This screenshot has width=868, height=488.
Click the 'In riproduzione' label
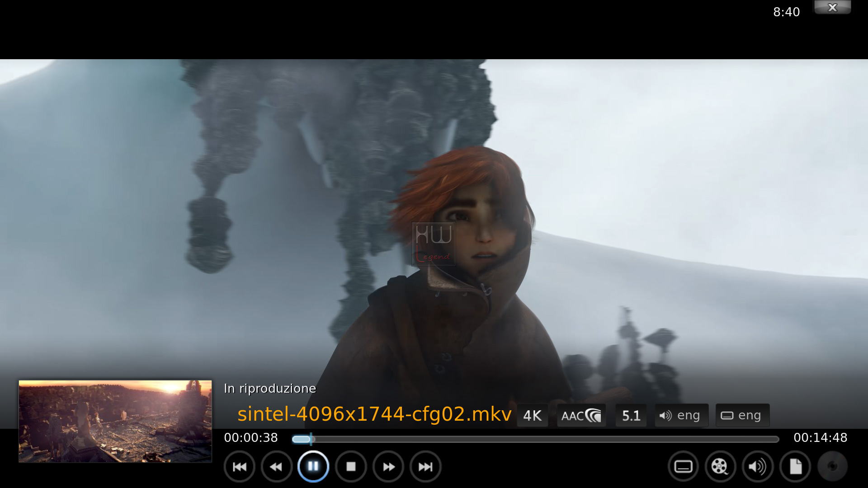click(270, 389)
